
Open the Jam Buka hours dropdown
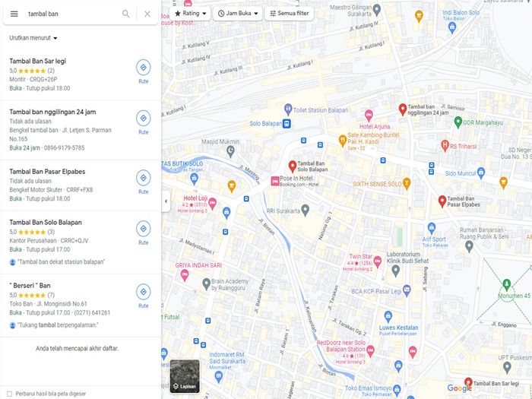click(238, 14)
